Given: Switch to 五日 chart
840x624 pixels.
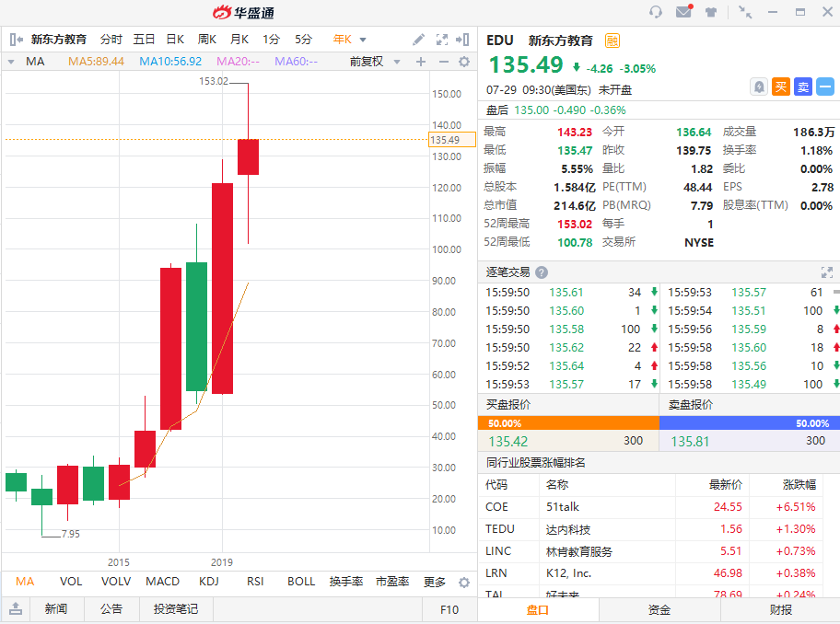Looking at the screenshot, I should (144, 39).
